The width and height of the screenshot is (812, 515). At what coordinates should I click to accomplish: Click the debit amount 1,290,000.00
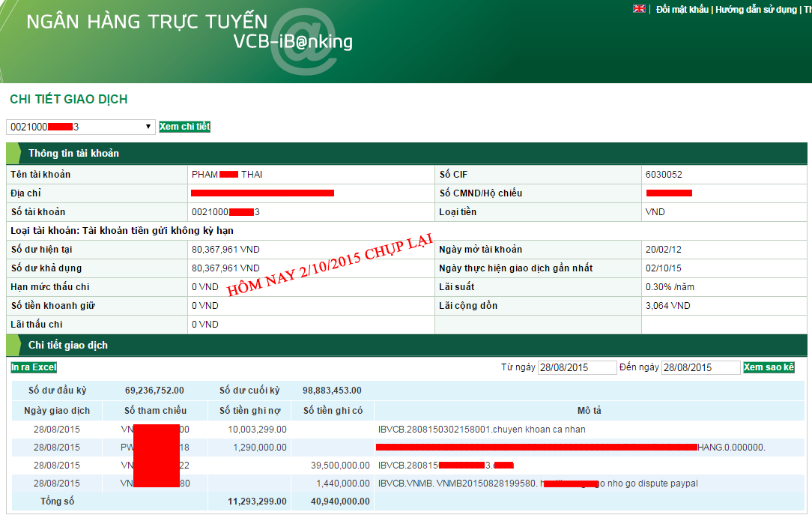click(x=260, y=447)
